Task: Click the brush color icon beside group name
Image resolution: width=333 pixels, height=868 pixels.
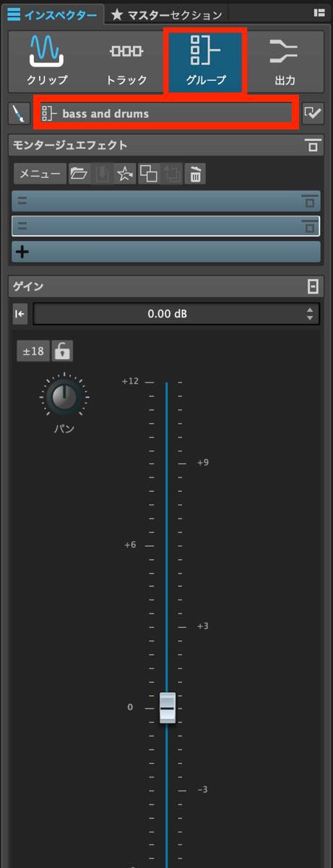Action: [18, 114]
